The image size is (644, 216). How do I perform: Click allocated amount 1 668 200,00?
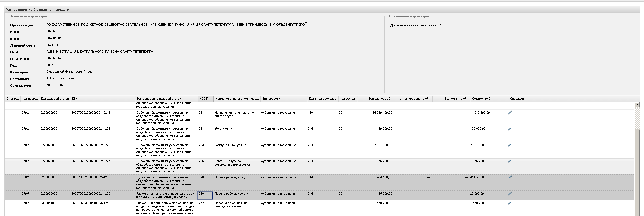tap(383, 203)
